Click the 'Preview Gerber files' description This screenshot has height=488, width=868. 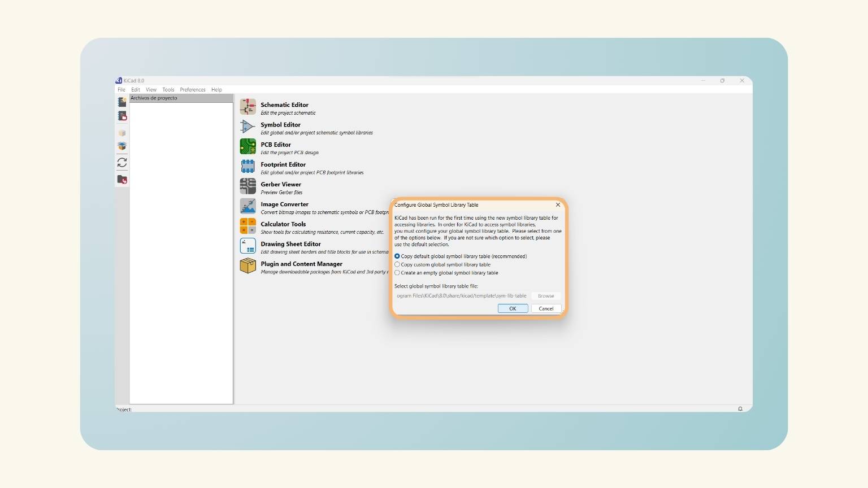click(x=281, y=193)
